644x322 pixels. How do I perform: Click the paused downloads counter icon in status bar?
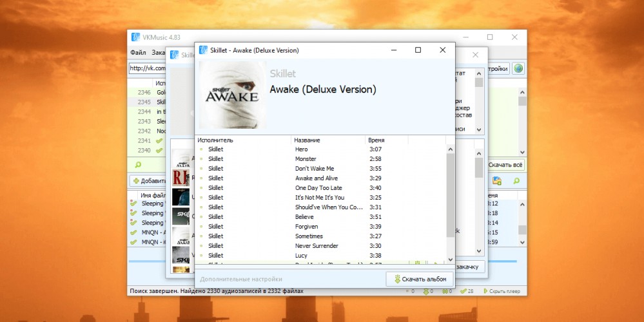447,291
